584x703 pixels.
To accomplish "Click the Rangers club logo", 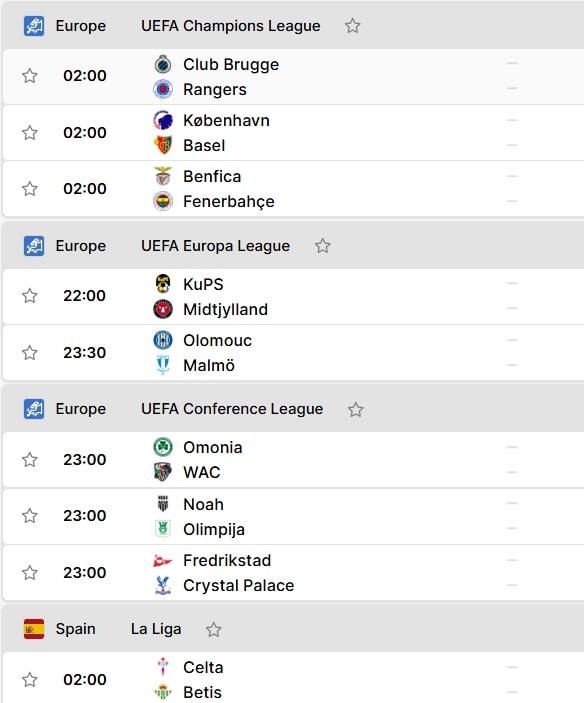I will click(x=163, y=89).
